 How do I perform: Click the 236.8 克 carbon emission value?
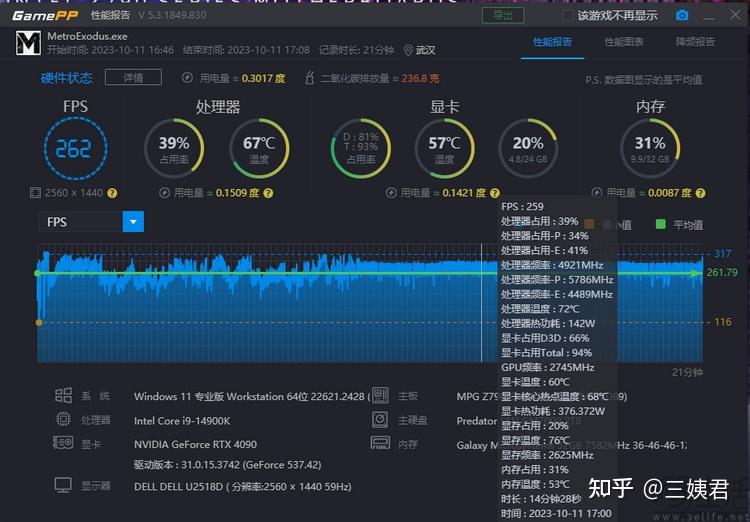pyautogui.click(x=420, y=78)
